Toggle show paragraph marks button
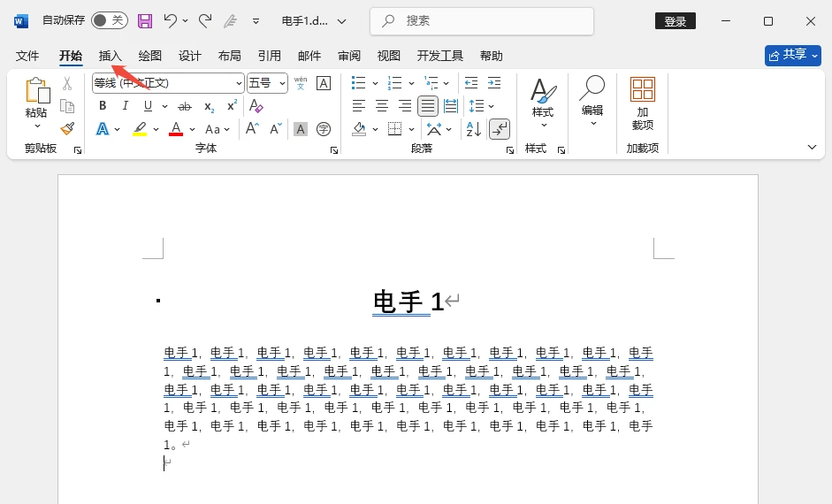 coord(499,129)
